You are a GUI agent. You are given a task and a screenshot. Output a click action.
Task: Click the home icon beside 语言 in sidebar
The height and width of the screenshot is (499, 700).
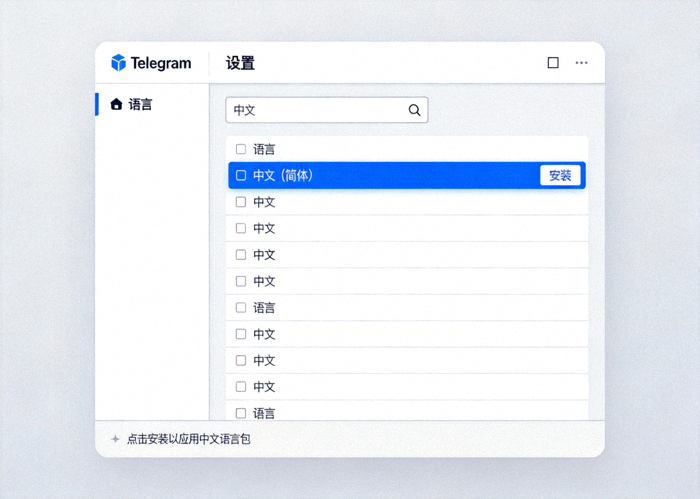point(117,104)
